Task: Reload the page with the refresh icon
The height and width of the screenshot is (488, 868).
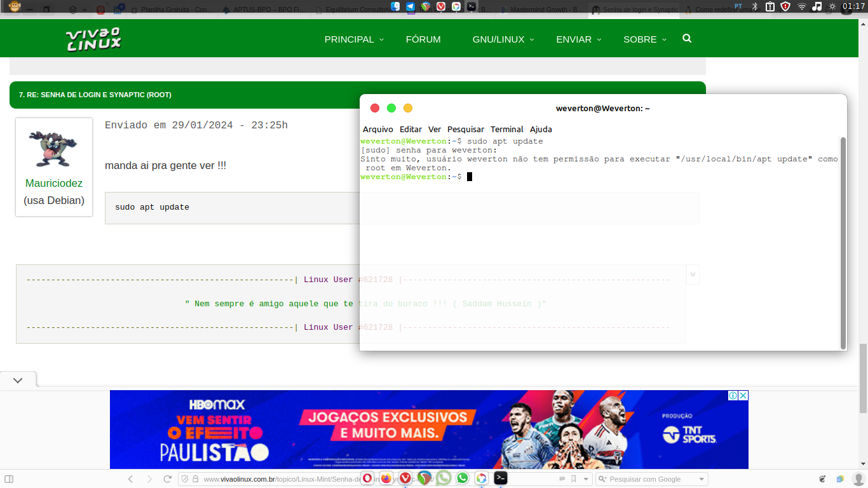Action: [168, 479]
